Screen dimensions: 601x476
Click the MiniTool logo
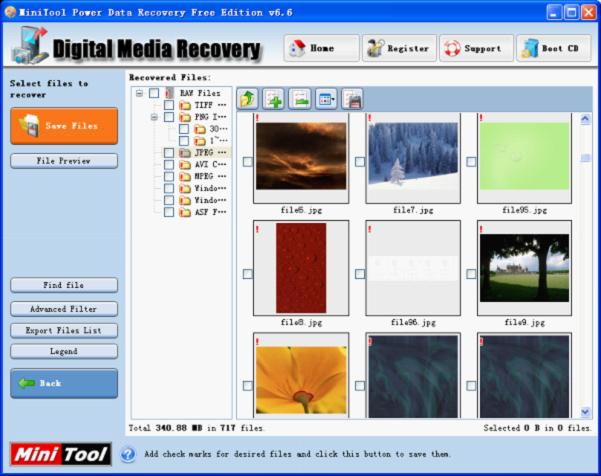(61, 454)
